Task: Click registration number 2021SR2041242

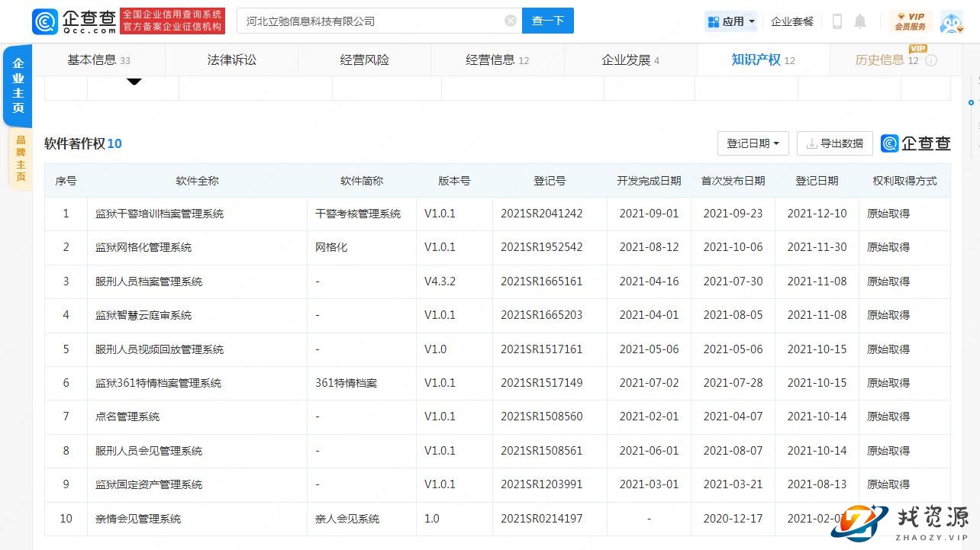Action: click(x=541, y=214)
